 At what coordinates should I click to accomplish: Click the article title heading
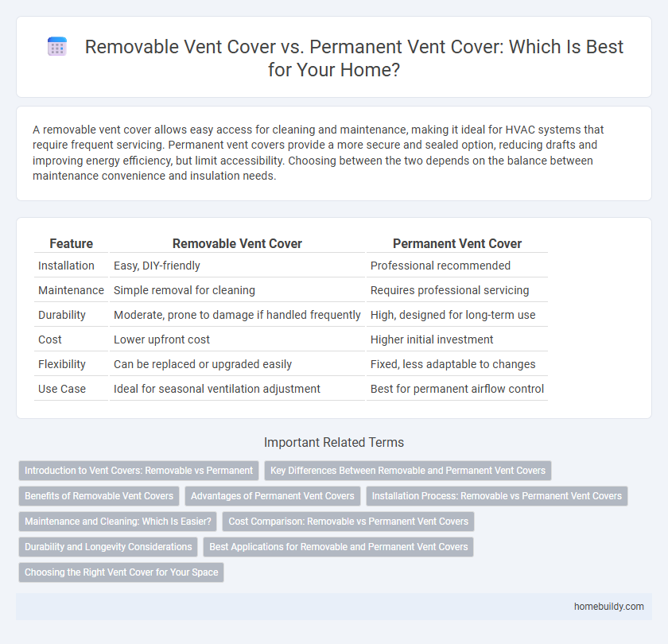tap(354, 57)
